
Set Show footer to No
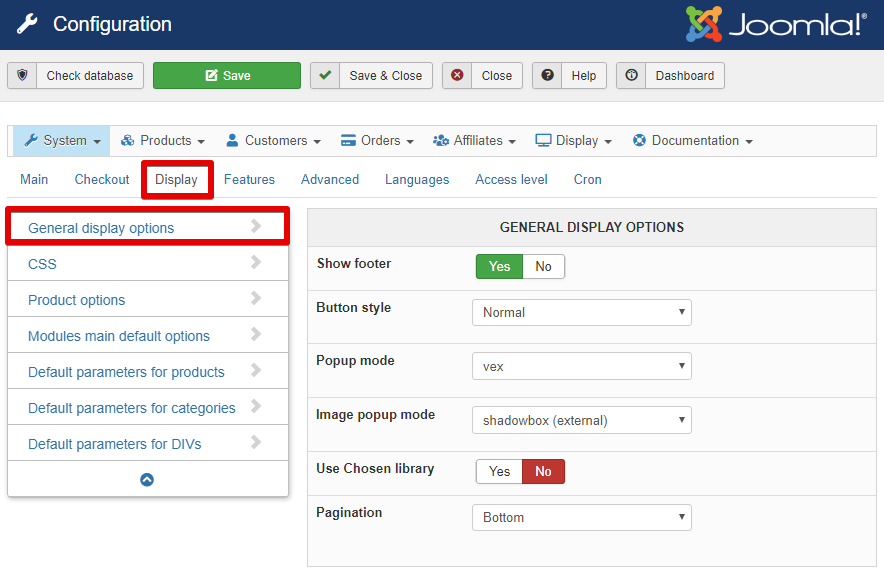point(543,267)
